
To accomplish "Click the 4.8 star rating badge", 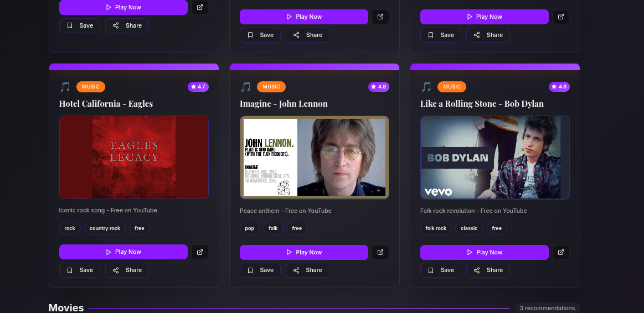I will coord(379,87).
